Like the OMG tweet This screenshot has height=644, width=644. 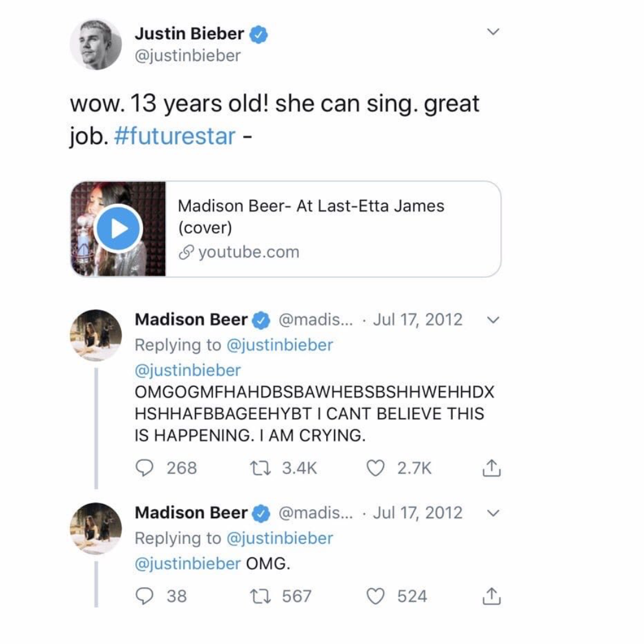coord(376,595)
